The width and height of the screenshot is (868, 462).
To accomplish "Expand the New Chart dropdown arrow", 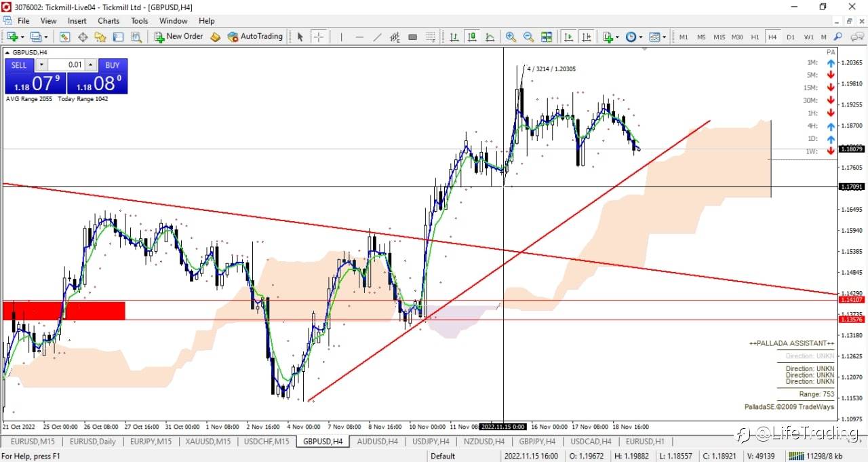I will (x=22, y=37).
